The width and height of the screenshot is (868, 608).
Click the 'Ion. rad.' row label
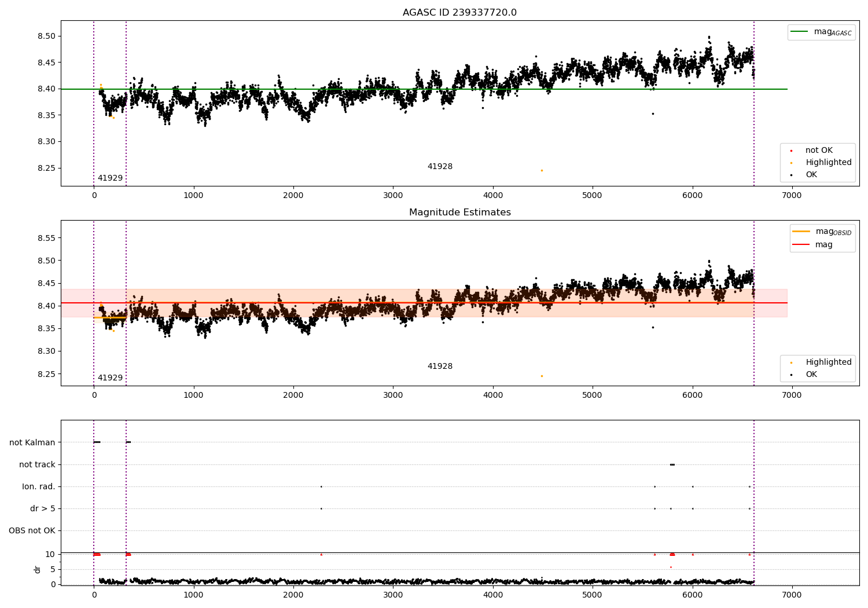pyautogui.click(x=39, y=487)
